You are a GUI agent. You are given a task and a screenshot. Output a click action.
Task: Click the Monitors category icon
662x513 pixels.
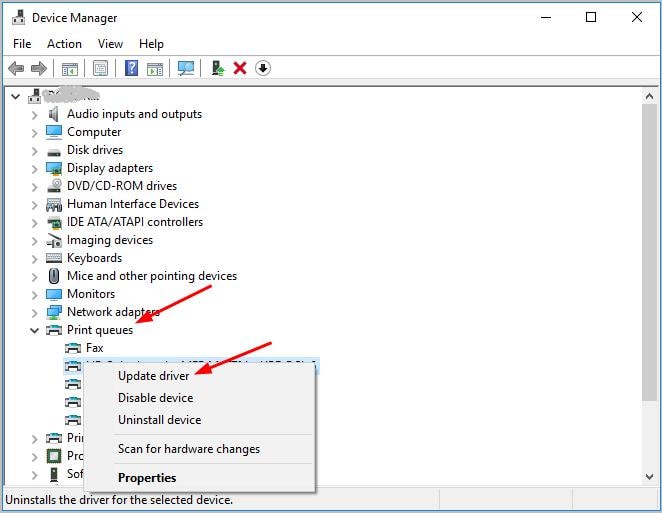pyautogui.click(x=54, y=294)
